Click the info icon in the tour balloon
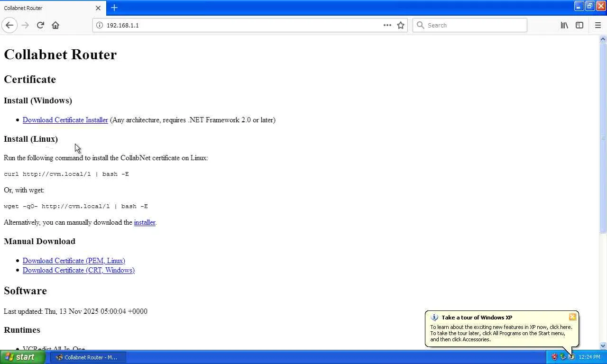607x364 pixels. tap(434, 318)
